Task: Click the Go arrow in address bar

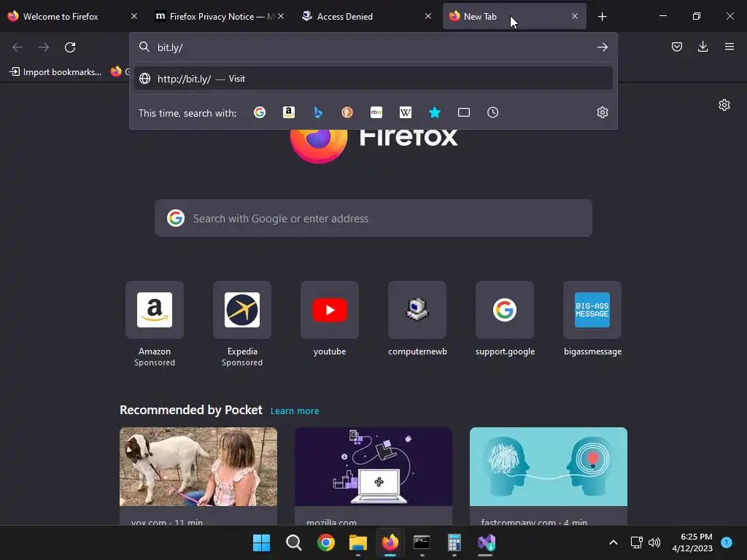Action: click(x=602, y=47)
